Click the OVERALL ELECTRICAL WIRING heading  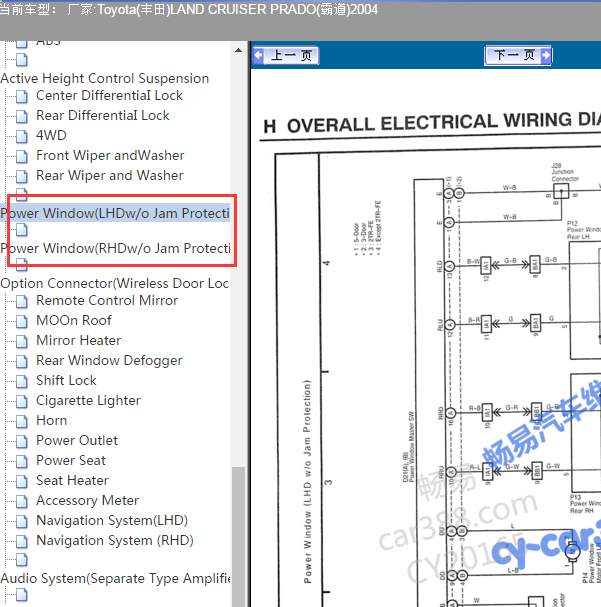click(x=432, y=123)
